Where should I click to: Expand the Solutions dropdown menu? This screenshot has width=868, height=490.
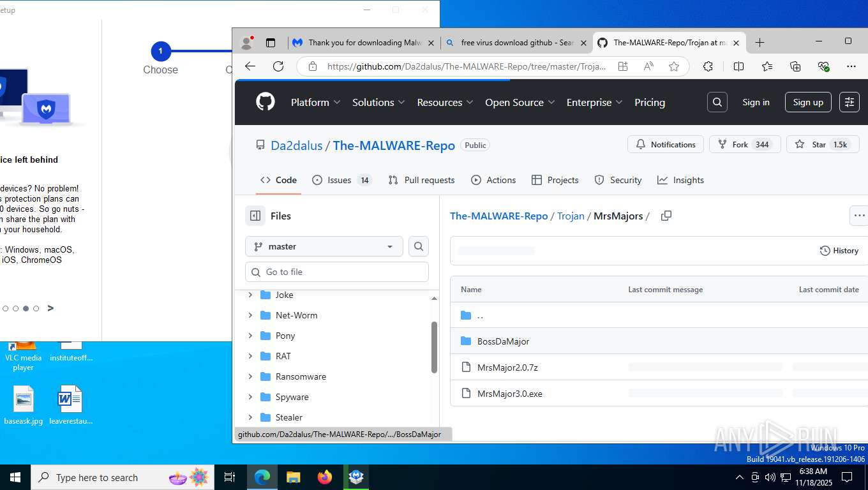(x=378, y=102)
